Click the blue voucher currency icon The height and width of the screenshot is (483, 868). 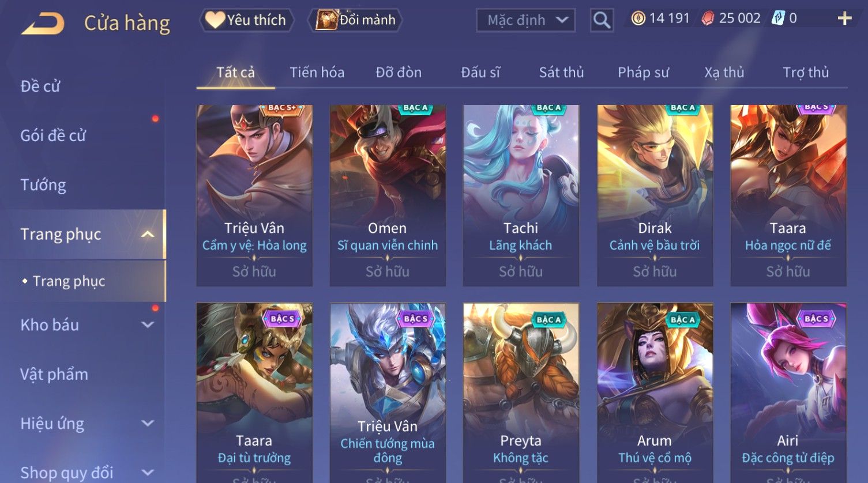point(778,18)
